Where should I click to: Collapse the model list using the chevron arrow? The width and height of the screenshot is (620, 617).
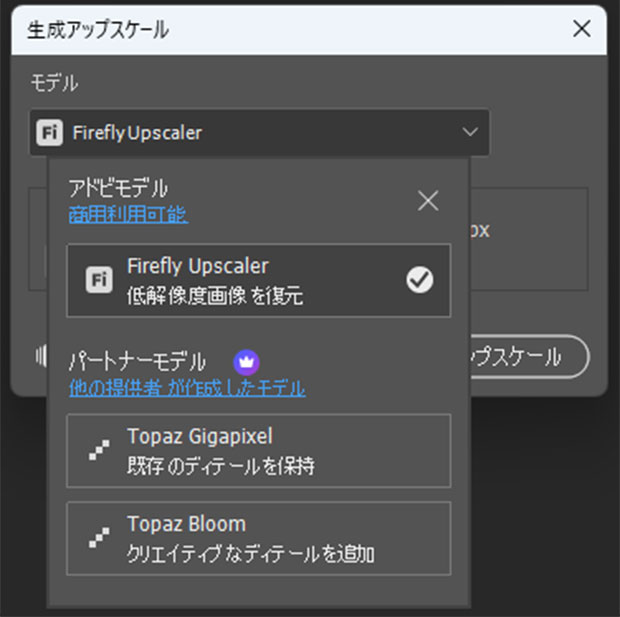point(470,132)
